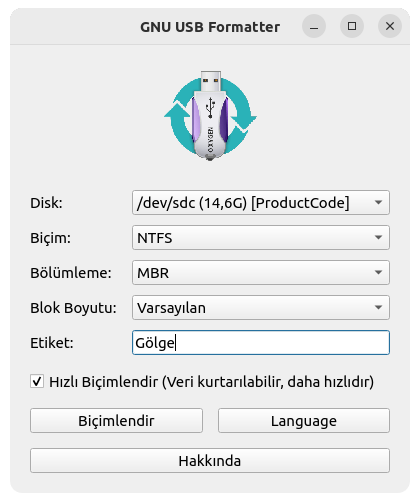Viewport: 420px width, 503px height.
Task: Click the USB flash drive logo image
Action: coord(210,116)
